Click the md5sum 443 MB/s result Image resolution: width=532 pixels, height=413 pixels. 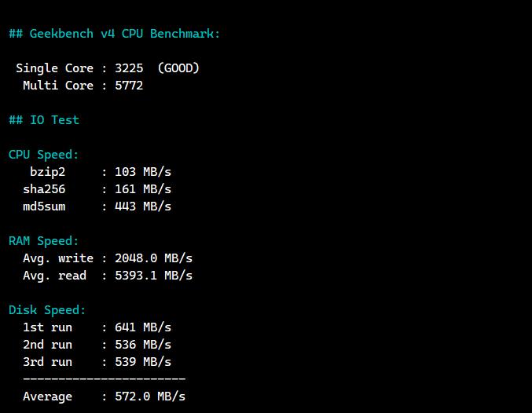(142, 206)
